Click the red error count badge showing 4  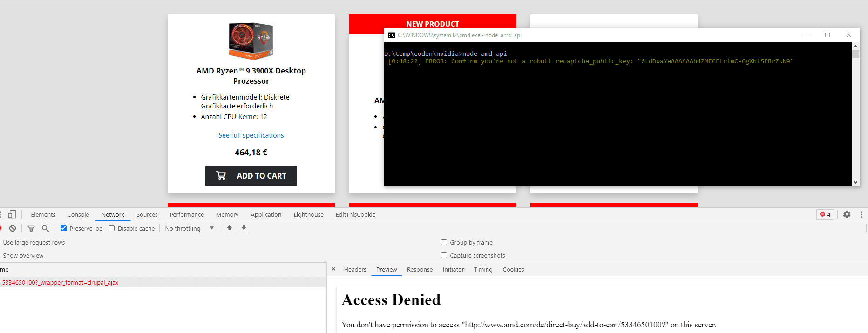click(825, 214)
